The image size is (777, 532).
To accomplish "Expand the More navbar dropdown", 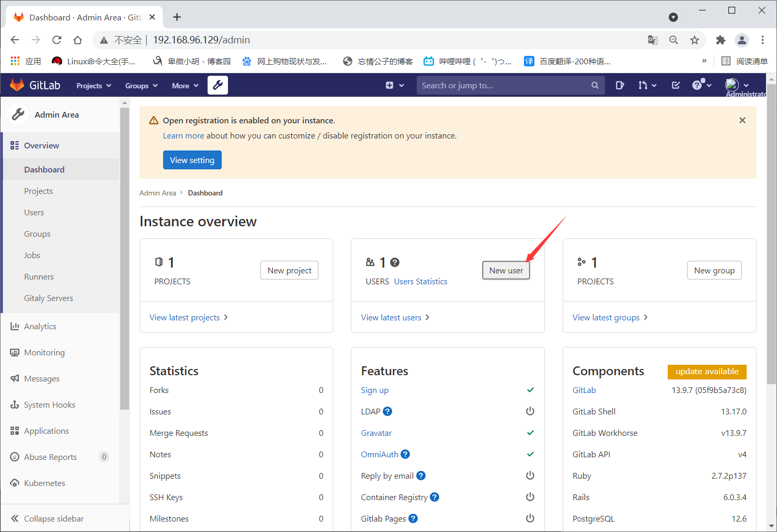I will [185, 86].
